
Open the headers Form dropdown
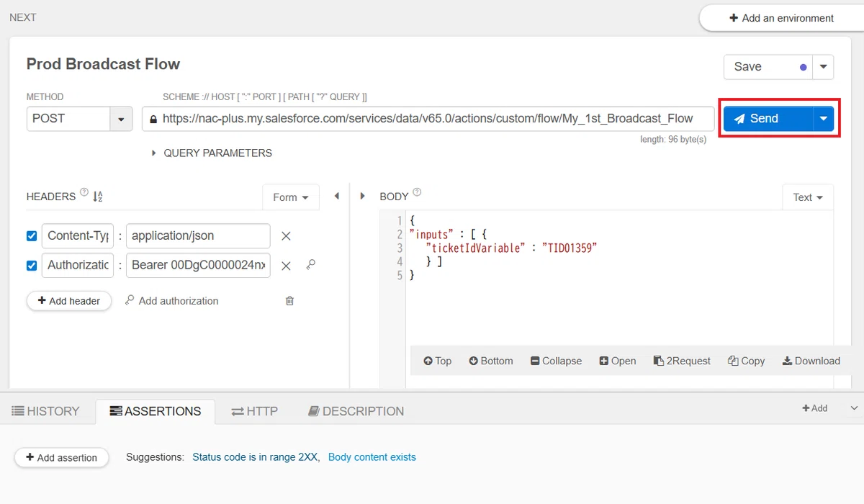click(291, 197)
